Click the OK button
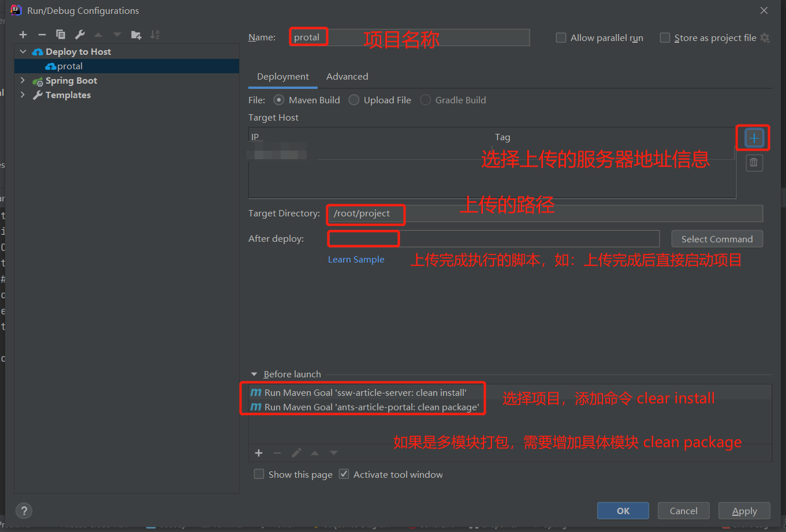786x532 pixels. 623,511
